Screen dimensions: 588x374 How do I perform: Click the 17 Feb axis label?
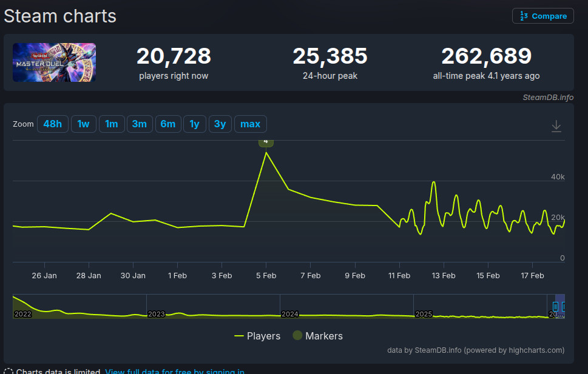coord(532,275)
